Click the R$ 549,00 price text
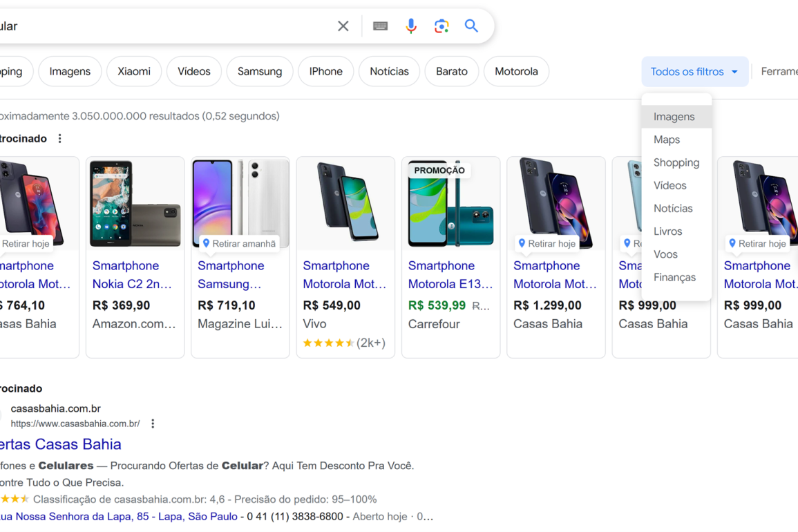798x532 pixels. coord(332,305)
